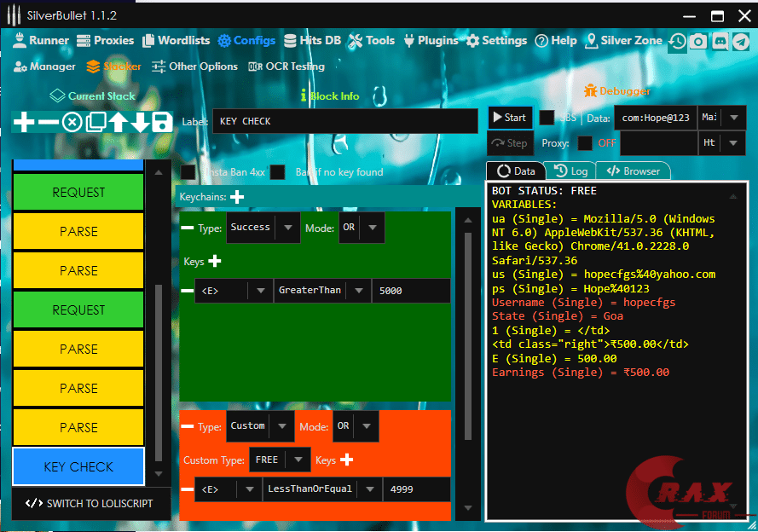Viewport: 758px width, 532px height.
Task: Open the Telegram link icon
Action: click(x=740, y=41)
